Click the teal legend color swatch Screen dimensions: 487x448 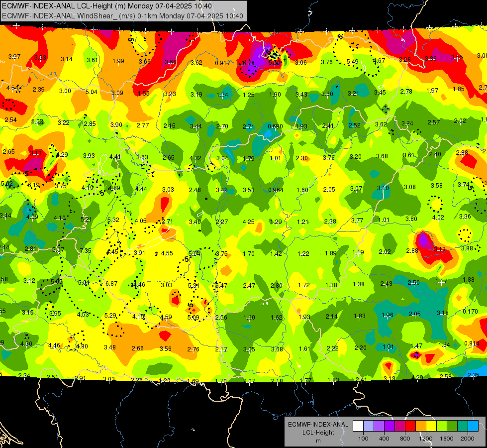point(463,426)
